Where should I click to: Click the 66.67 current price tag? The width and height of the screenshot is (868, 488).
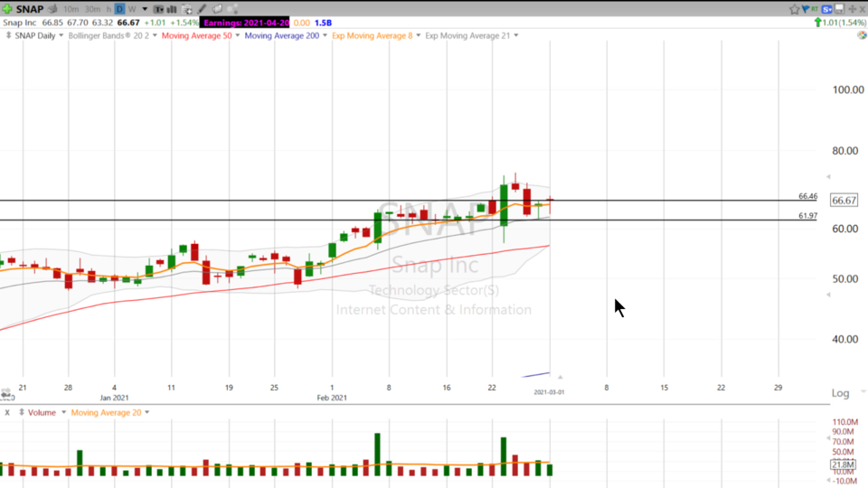(844, 201)
